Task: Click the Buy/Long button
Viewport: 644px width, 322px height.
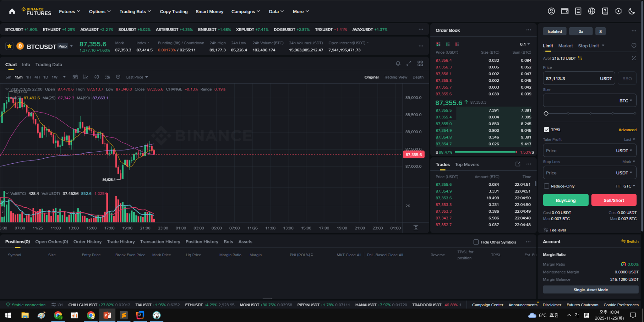Action: click(x=566, y=200)
